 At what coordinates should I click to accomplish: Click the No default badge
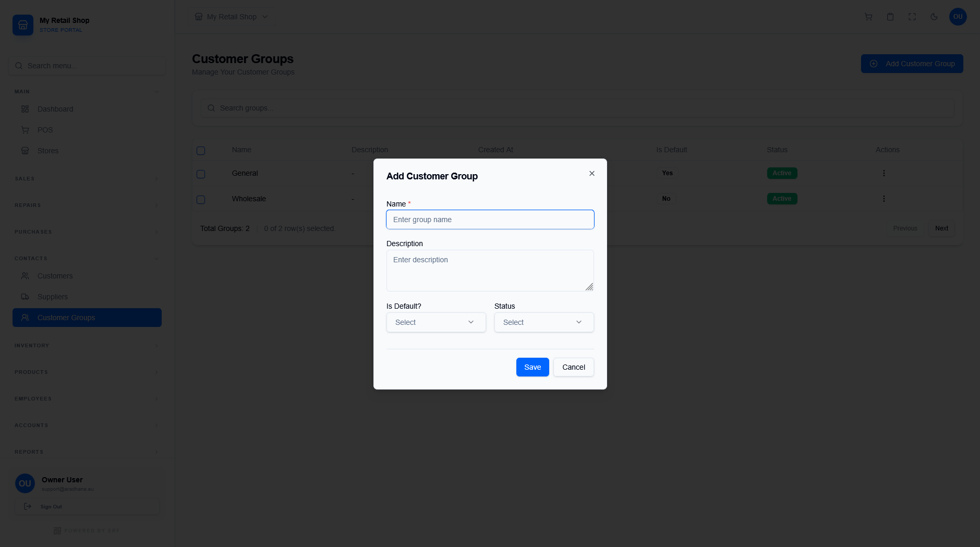666,199
